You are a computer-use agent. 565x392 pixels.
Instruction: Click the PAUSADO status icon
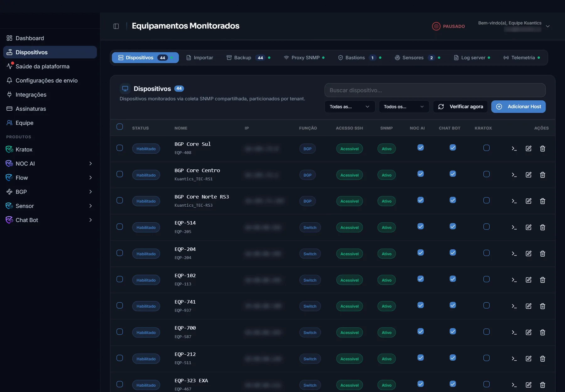point(436,26)
